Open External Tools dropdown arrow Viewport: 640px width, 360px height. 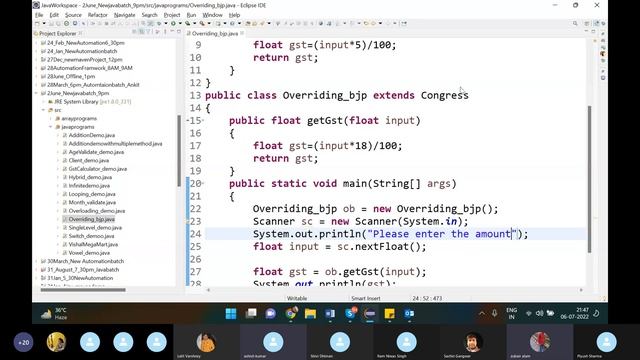[x=209, y=24]
